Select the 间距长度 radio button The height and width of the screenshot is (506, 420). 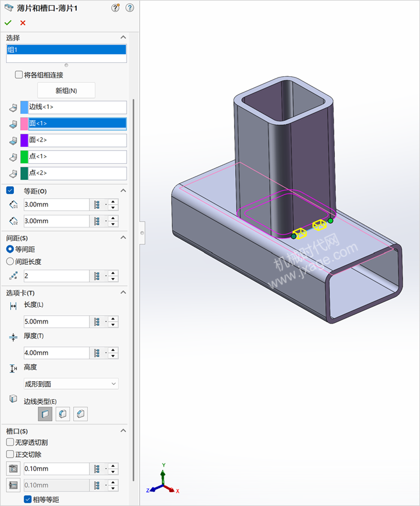click(x=10, y=261)
